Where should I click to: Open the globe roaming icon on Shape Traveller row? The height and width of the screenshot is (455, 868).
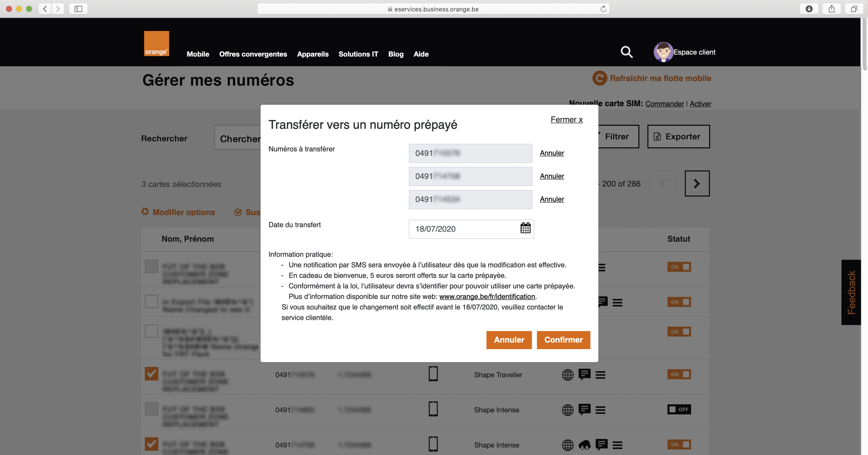click(568, 375)
